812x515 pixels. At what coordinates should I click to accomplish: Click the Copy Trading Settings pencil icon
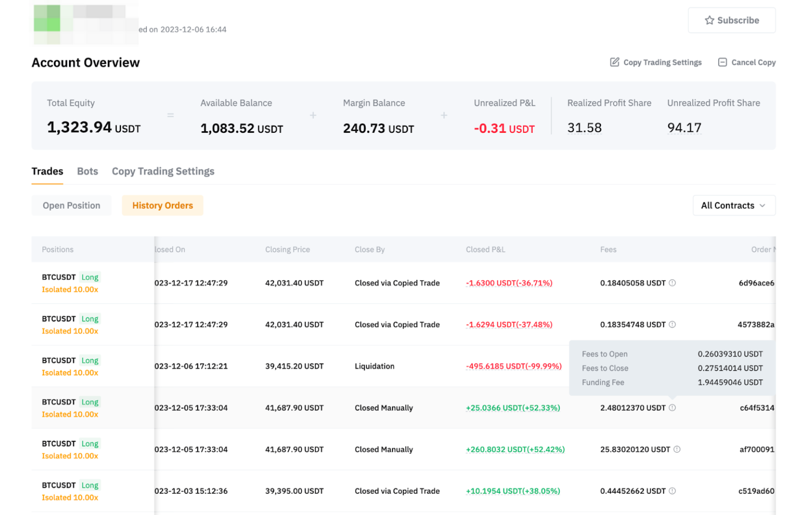614,62
